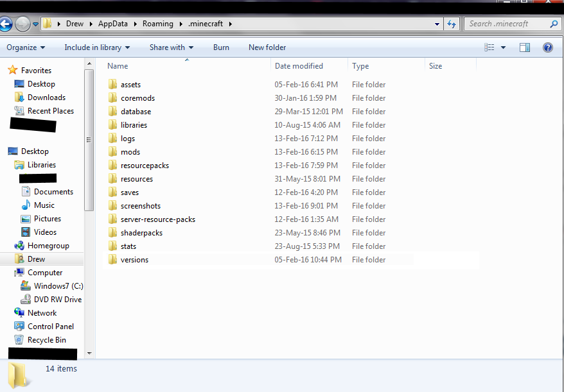The width and height of the screenshot is (564, 392).
Task: Click the Burn toolbar button
Action: [x=221, y=47]
